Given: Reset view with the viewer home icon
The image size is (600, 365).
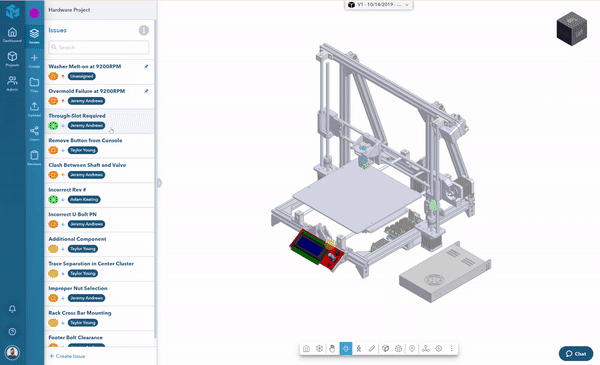Looking at the screenshot, I should click(306, 349).
